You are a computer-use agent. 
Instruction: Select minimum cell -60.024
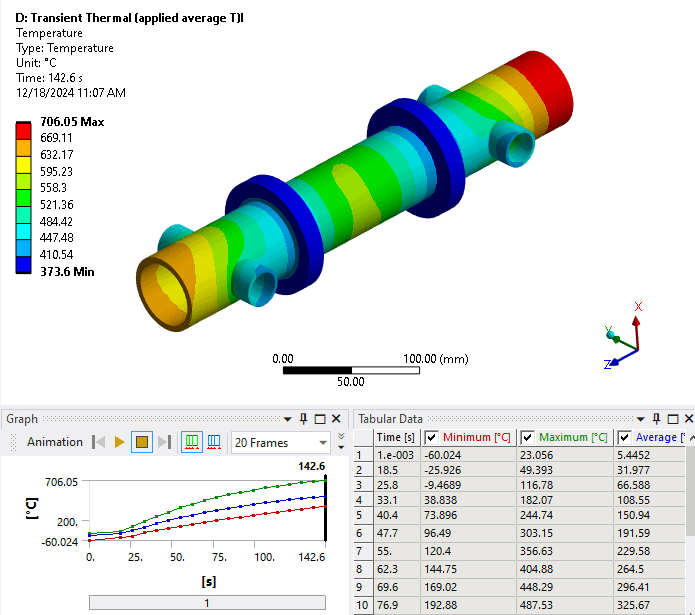[469, 455]
